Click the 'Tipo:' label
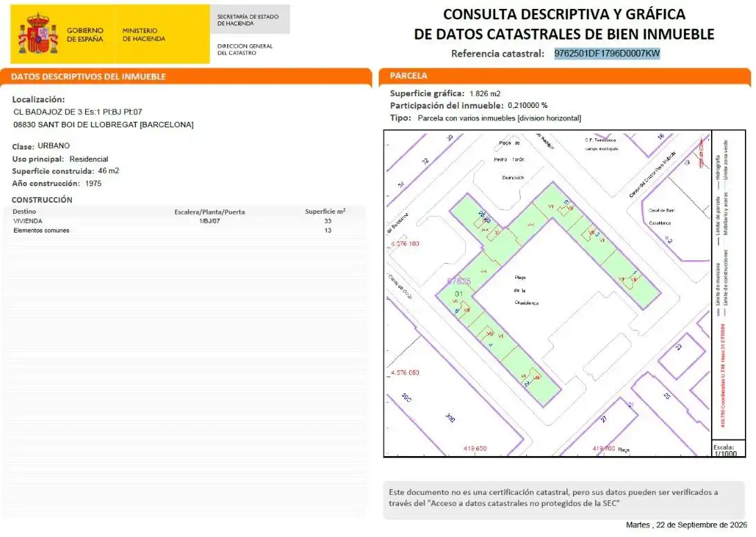The height and width of the screenshot is (537, 756). click(x=401, y=118)
